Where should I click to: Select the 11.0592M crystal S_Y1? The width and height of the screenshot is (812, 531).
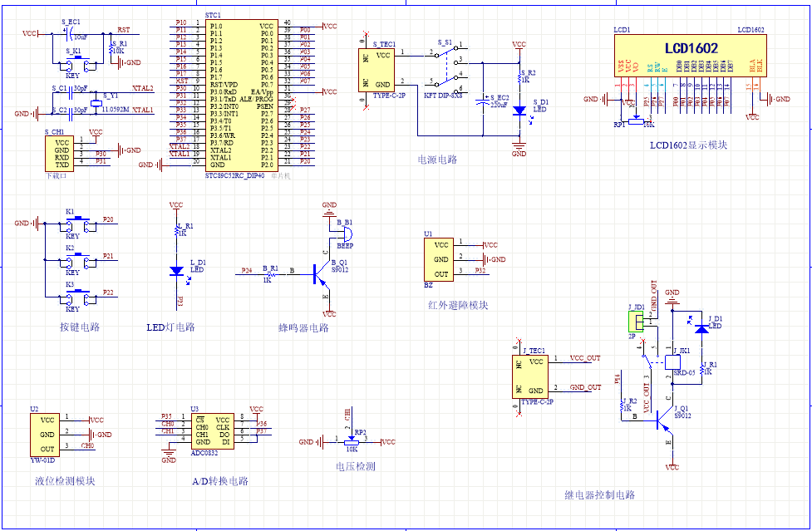point(96,103)
